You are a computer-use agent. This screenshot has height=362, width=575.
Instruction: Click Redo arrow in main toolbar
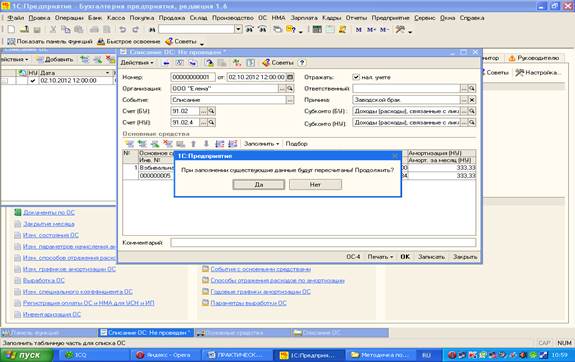coord(135,29)
